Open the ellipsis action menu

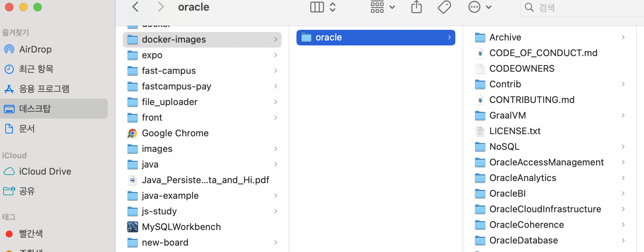(479, 7)
